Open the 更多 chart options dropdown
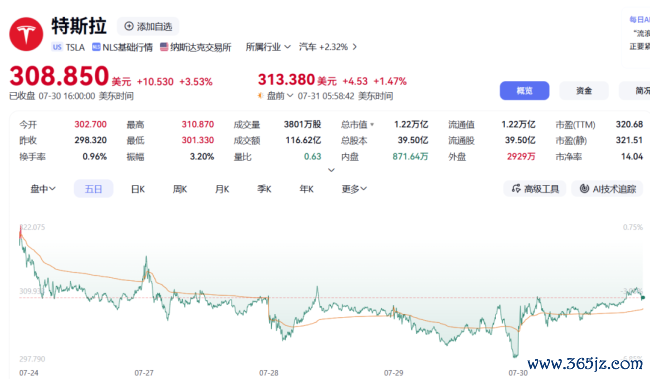The height and width of the screenshot is (379, 650). coord(354,189)
